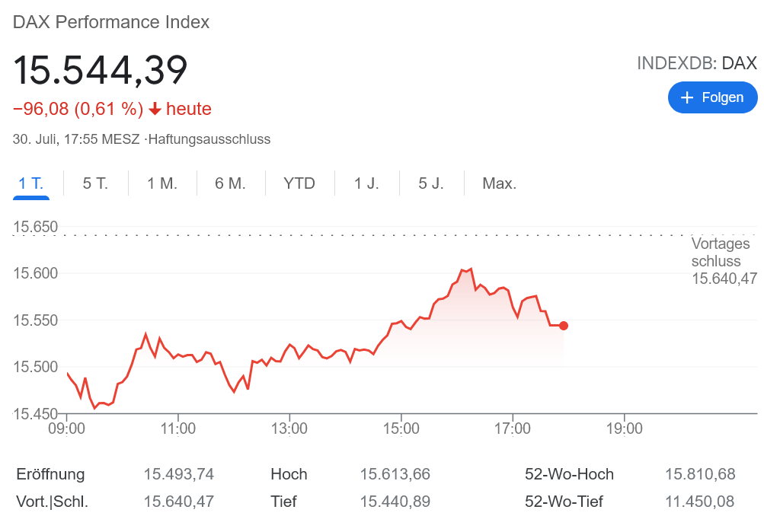Select the Max. range tab
The image size is (764, 532).
point(500,183)
